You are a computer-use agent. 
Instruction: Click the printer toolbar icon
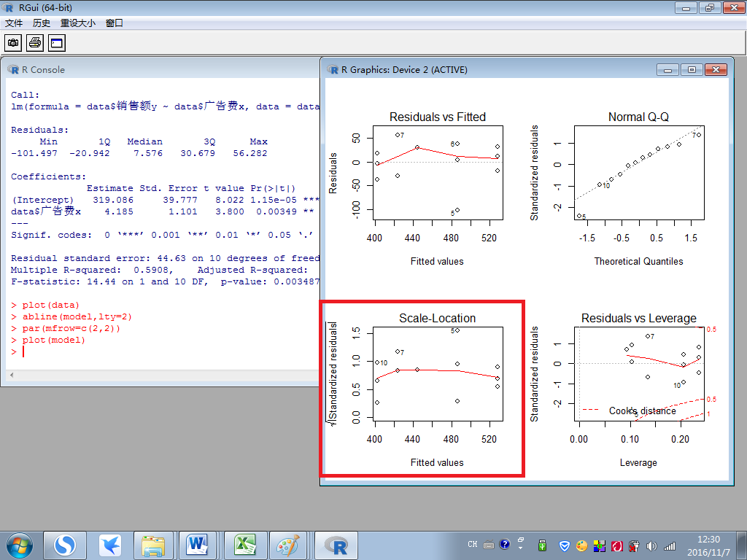(35, 43)
